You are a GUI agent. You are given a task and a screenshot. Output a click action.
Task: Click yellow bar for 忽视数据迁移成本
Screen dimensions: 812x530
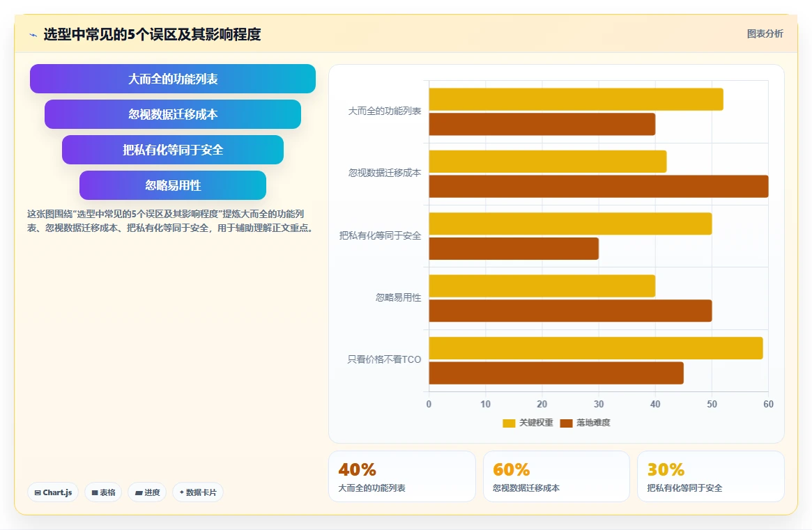pyautogui.click(x=547, y=162)
